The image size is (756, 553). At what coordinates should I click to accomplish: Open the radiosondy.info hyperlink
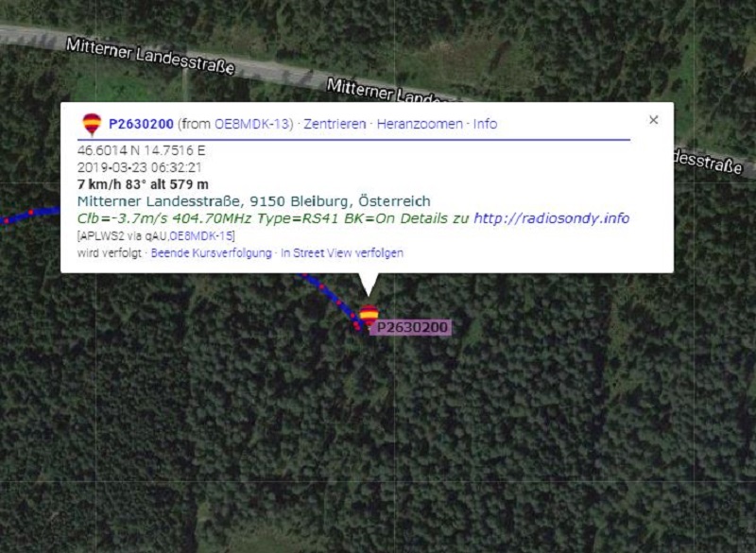pyautogui.click(x=552, y=218)
